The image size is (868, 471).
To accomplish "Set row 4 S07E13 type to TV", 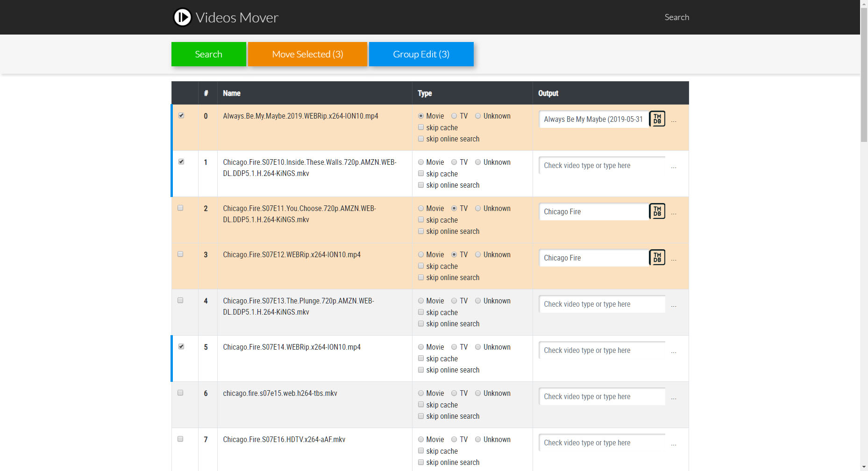I will pyautogui.click(x=454, y=301).
